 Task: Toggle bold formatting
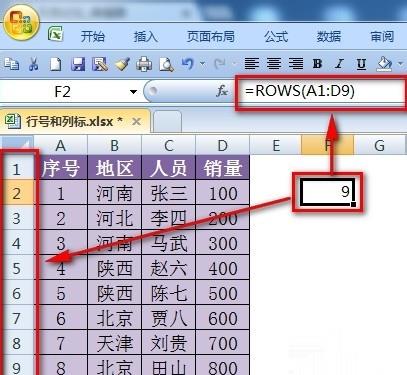tap(318, 63)
